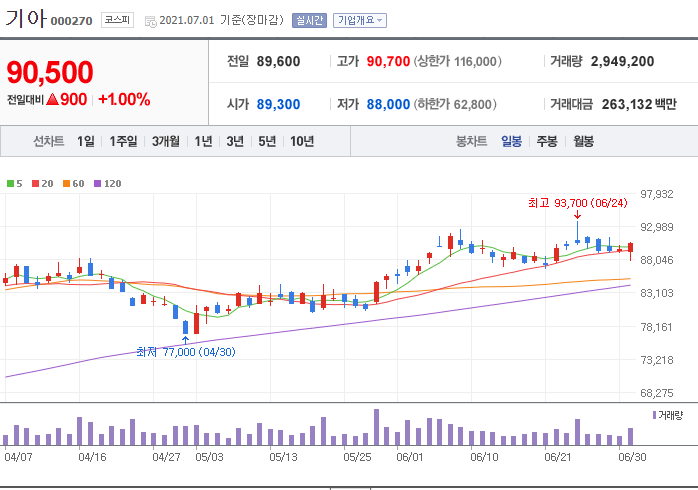Click the 거래량 volume legend label
The image size is (698, 490).
pyautogui.click(x=667, y=415)
